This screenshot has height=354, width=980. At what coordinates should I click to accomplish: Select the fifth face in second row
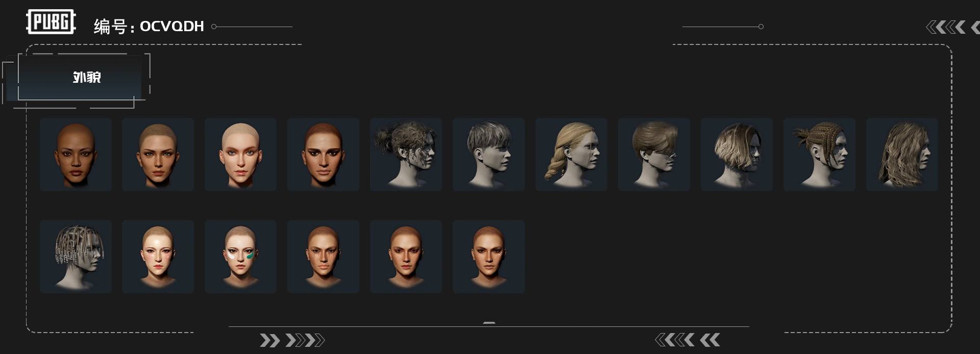tap(406, 256)
